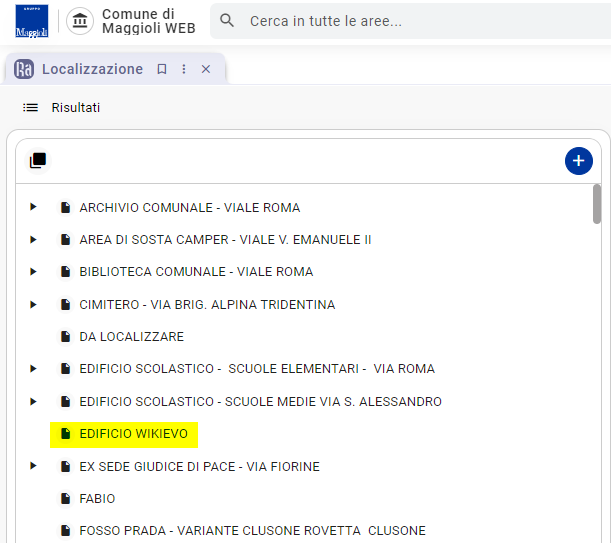The height and width of the screenshot is (543, 611).
Task: Click document icon of DA LOCALIZZARE
Action: [x=65, y=336]
